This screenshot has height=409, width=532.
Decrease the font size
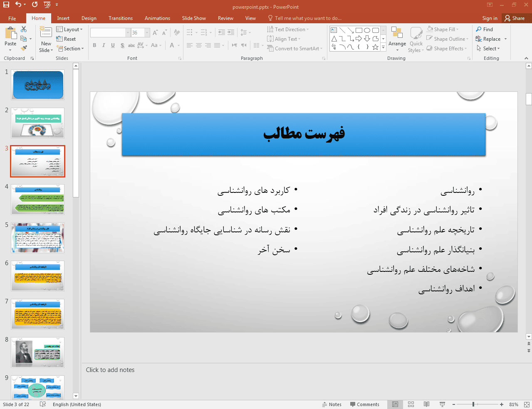[x=164, y=32]
